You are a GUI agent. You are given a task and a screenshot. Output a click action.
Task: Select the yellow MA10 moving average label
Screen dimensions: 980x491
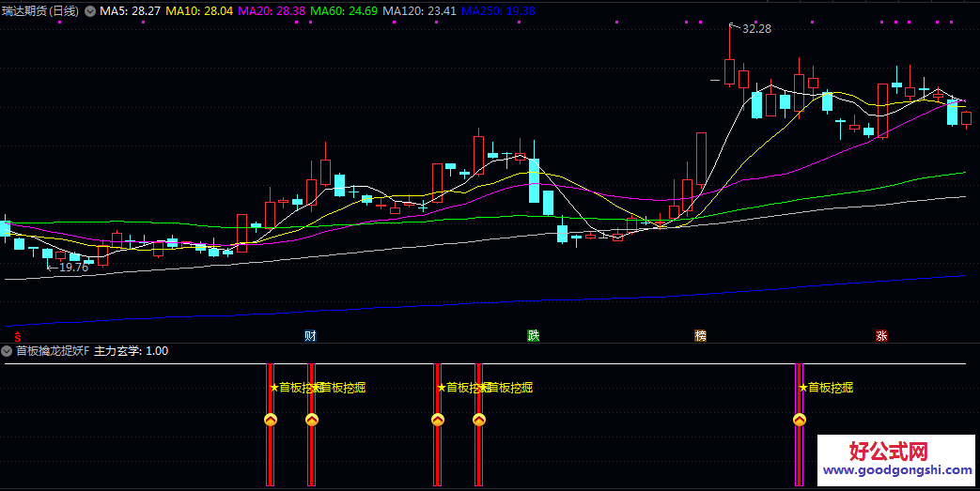click(199, 11)
